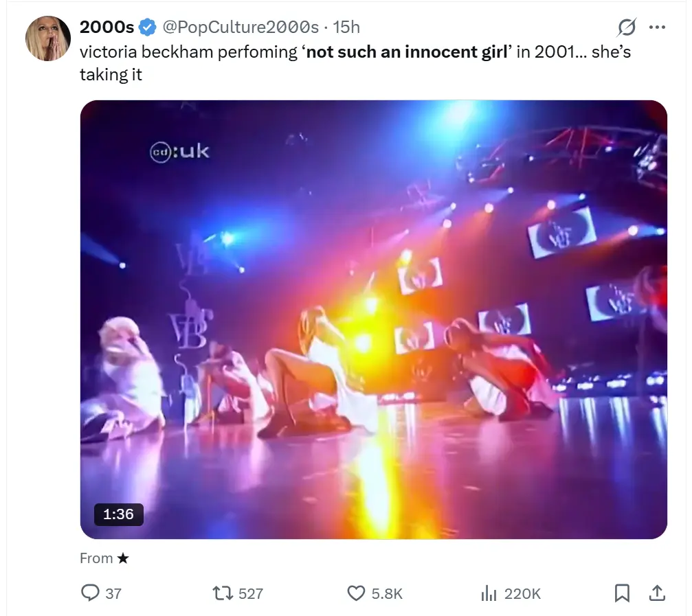
Task: Play the CD:UK performance video
Action: coord(374,319)
